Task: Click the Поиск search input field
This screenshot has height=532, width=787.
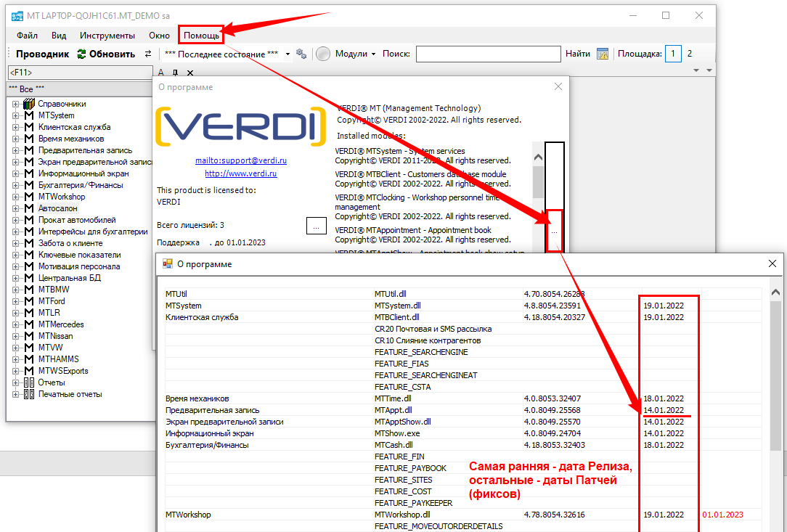Action: 488,54
